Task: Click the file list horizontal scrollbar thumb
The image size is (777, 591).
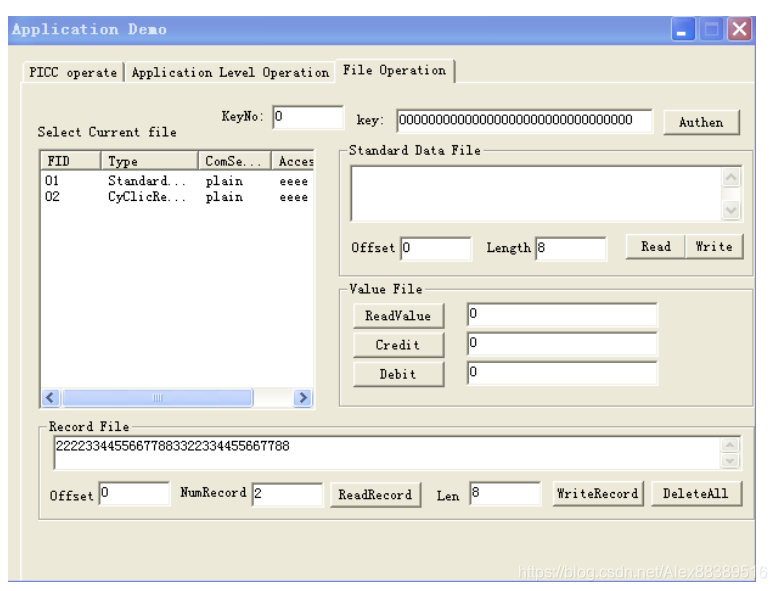Action: (x=157, y=398)
